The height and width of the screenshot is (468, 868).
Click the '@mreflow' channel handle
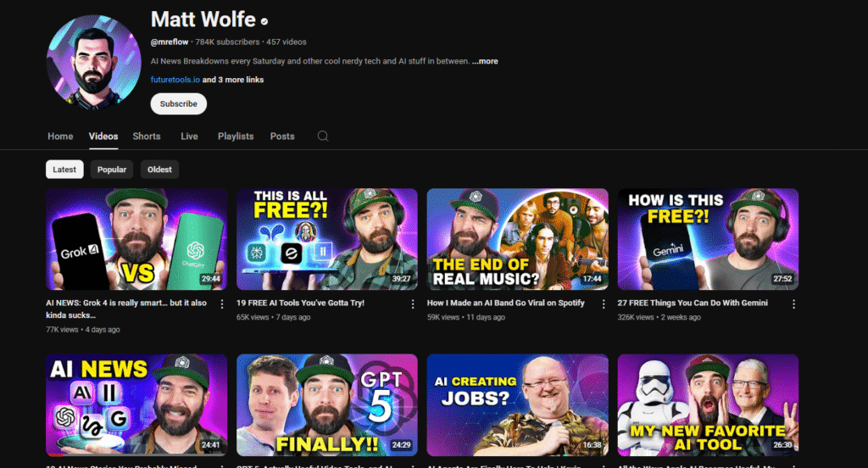coord(170,42)
